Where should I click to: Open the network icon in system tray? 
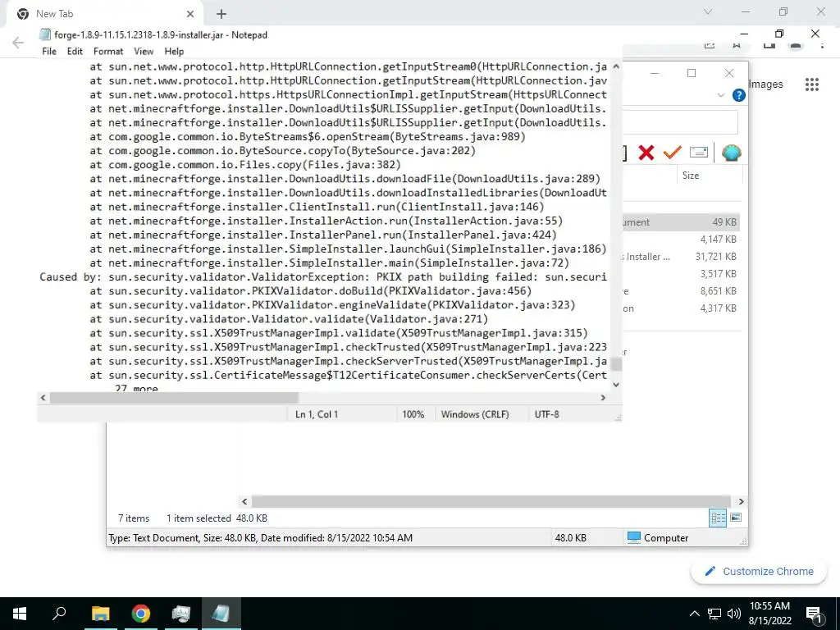714,614
